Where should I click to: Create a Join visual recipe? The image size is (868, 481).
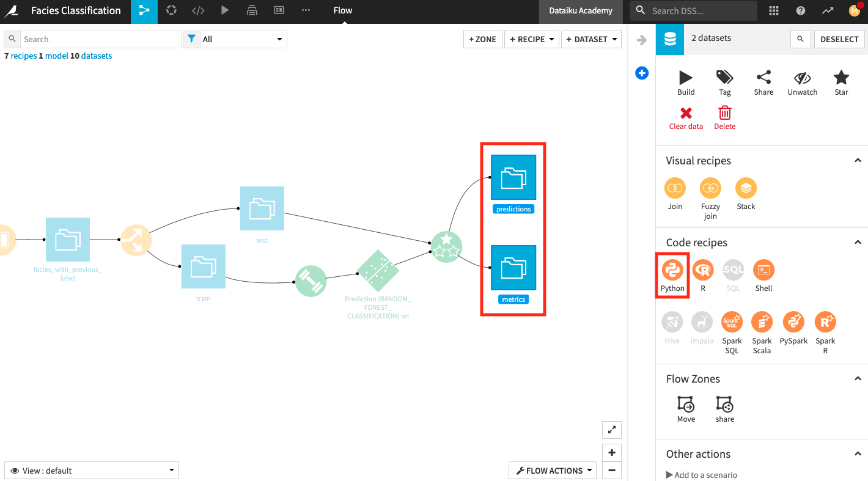point(674,189)
